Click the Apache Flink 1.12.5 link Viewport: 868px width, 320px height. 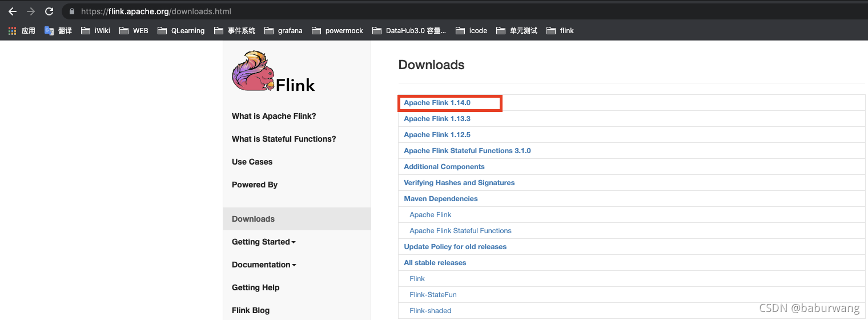(437, 135)
